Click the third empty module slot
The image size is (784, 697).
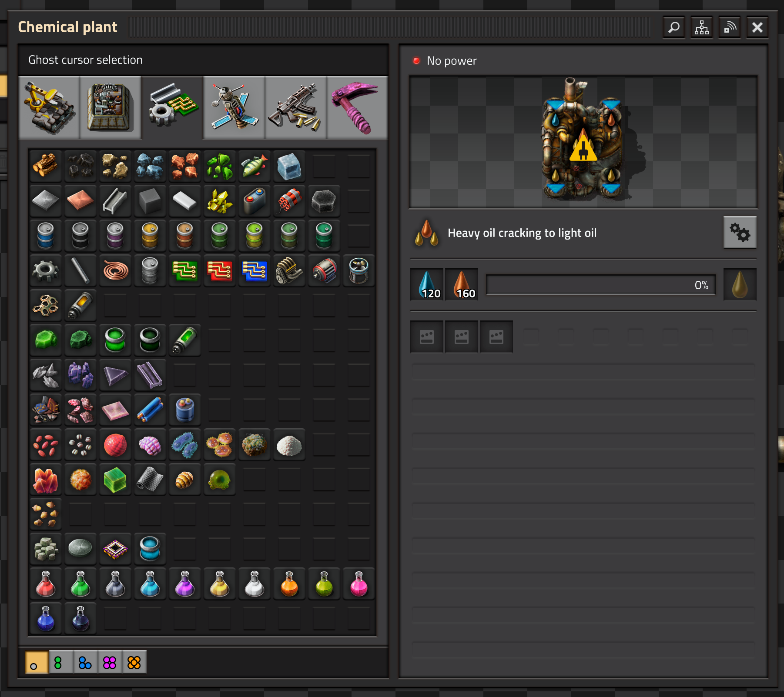pos(496,337)
